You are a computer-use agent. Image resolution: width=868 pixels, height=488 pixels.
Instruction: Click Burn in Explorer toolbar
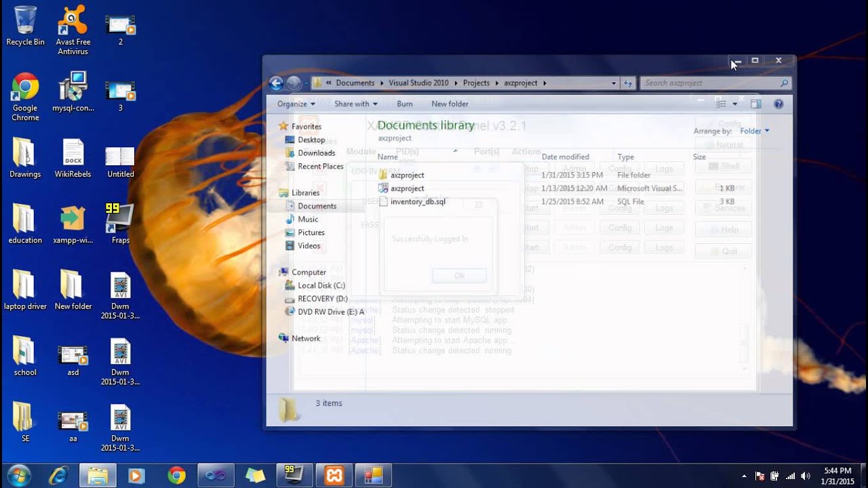pos(405,104)
